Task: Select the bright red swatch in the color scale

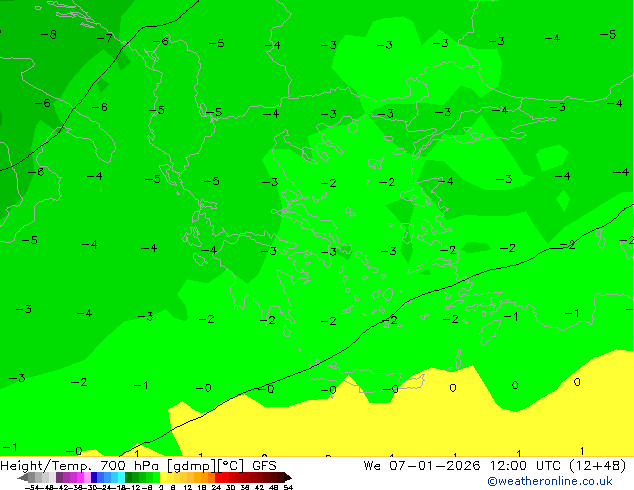Action: pyautogui.click(x=218, y=477)
